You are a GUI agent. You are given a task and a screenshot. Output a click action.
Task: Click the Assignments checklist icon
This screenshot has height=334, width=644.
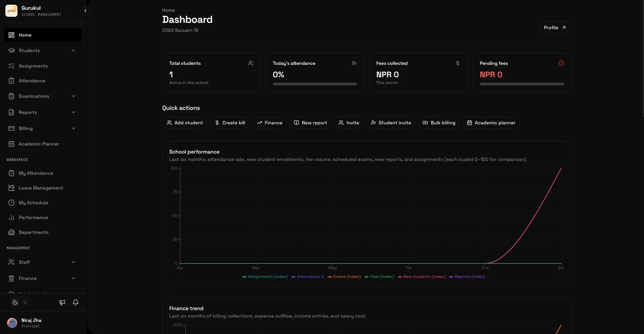tap(11, 66)
